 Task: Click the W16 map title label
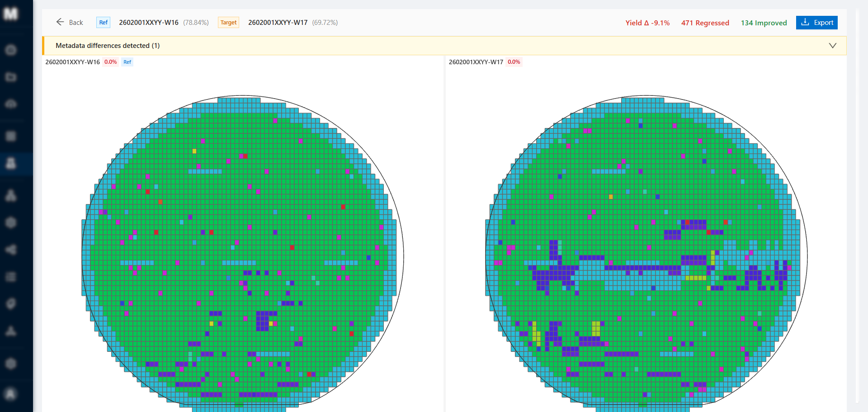pos(73,62)
